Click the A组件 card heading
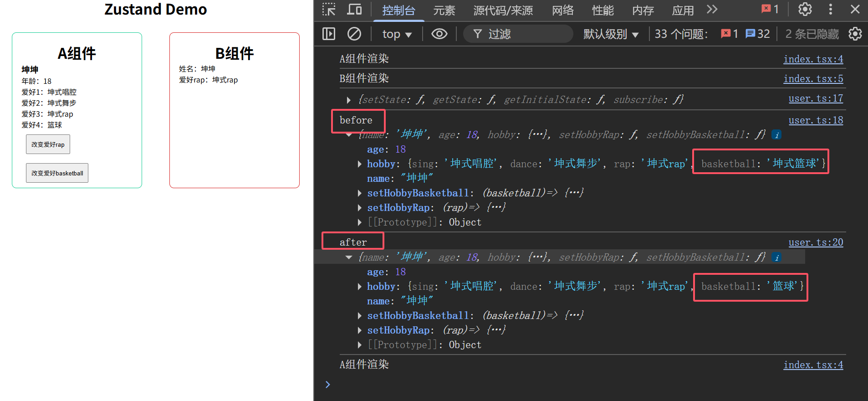This screenshot has height=401, width=868. 77,54
